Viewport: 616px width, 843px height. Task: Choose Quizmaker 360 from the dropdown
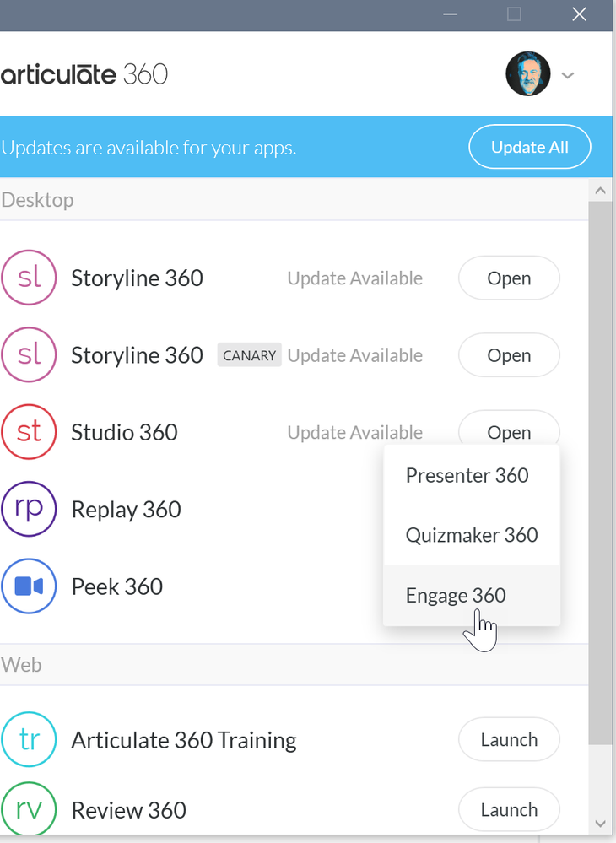(x=472, y=535)
